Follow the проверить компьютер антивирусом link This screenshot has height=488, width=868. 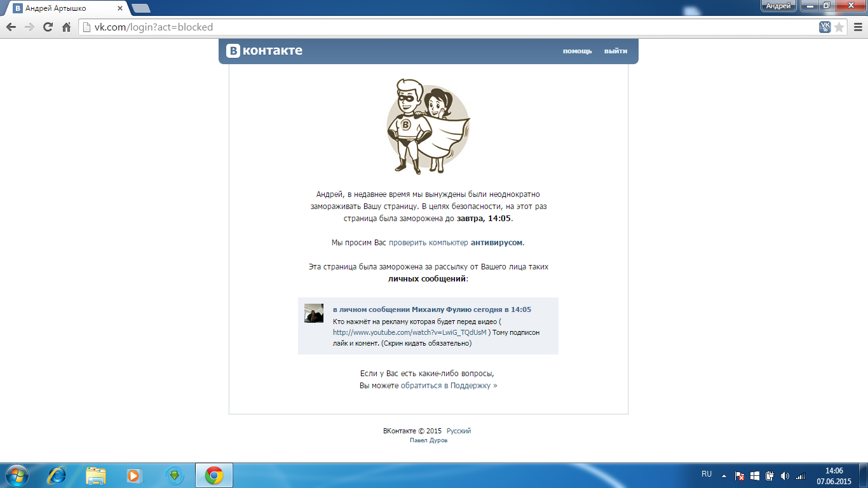(x=456, y=243)
